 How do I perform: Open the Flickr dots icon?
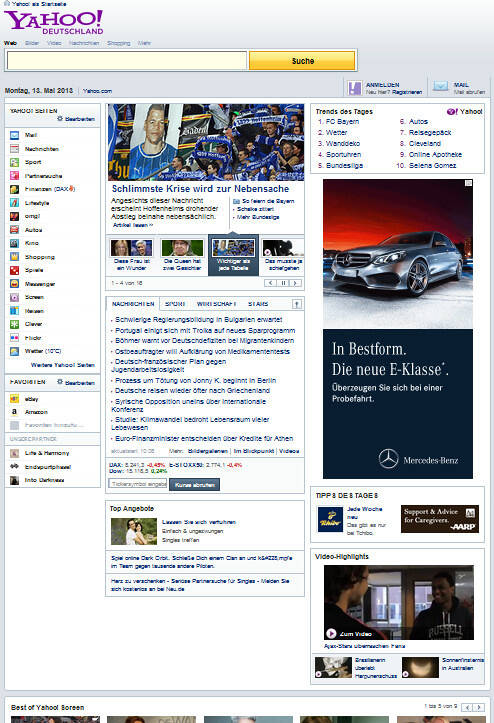(14, 338)
